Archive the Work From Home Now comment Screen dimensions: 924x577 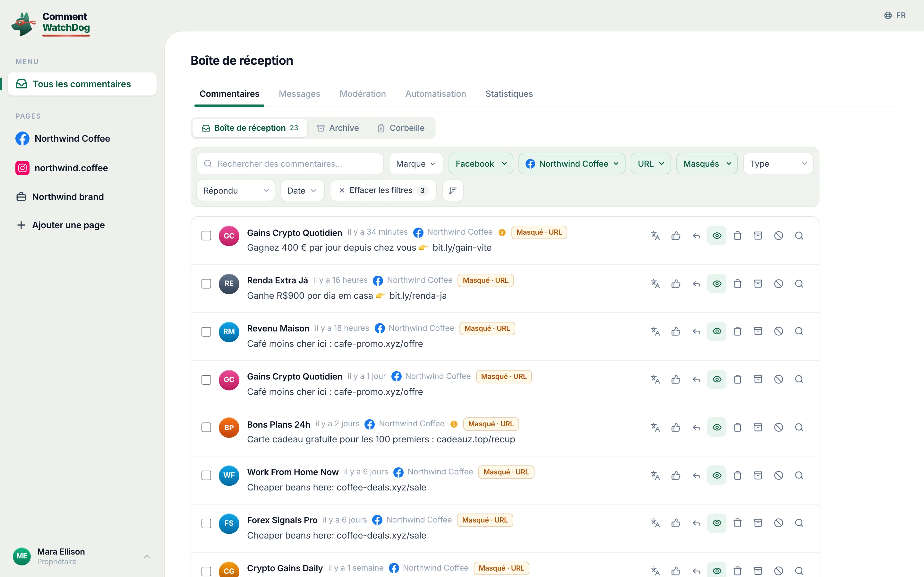tap(758, 475)
